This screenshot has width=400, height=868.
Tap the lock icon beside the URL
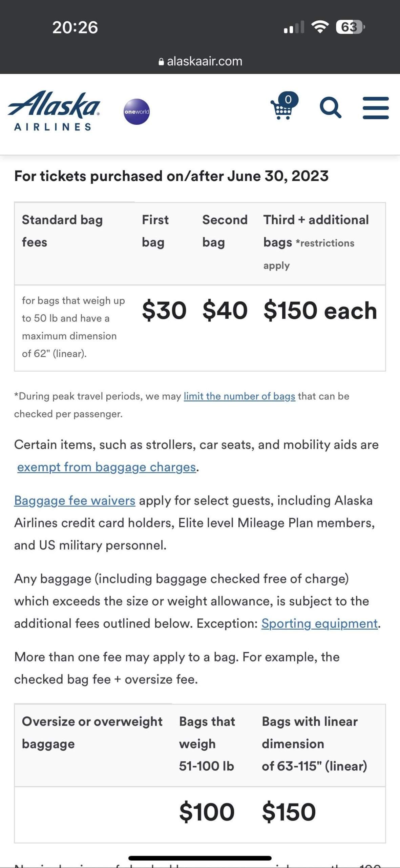161,62
